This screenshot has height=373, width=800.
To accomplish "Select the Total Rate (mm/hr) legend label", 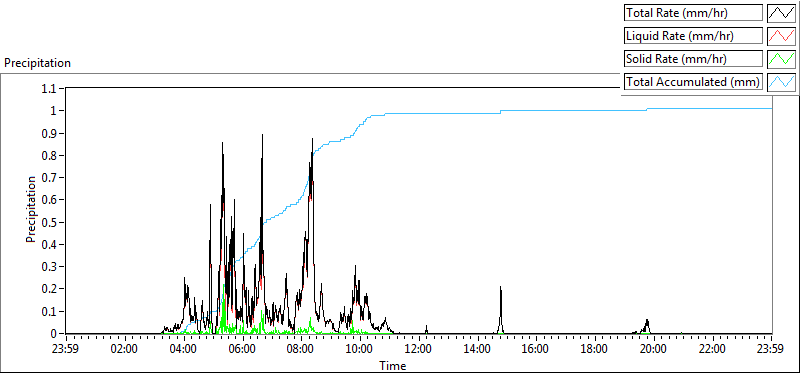I will pyautogui.click(x=693, y=13).
